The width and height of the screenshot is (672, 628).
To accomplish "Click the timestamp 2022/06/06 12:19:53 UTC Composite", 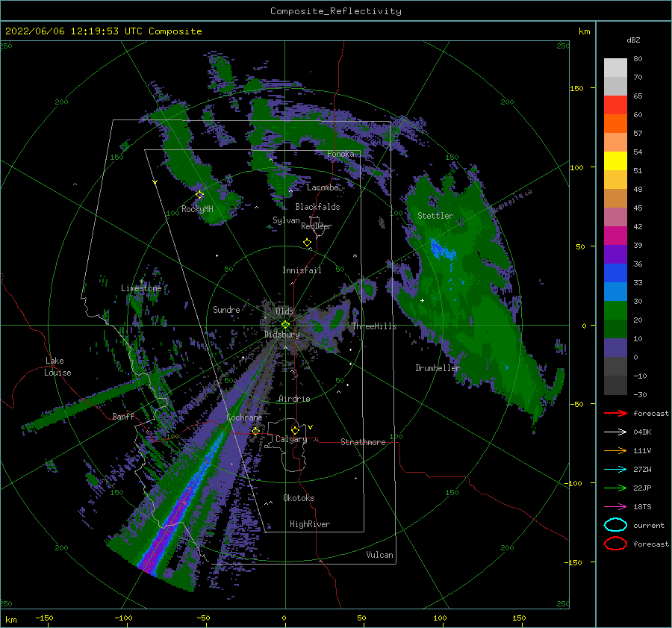I will point(103,31).
